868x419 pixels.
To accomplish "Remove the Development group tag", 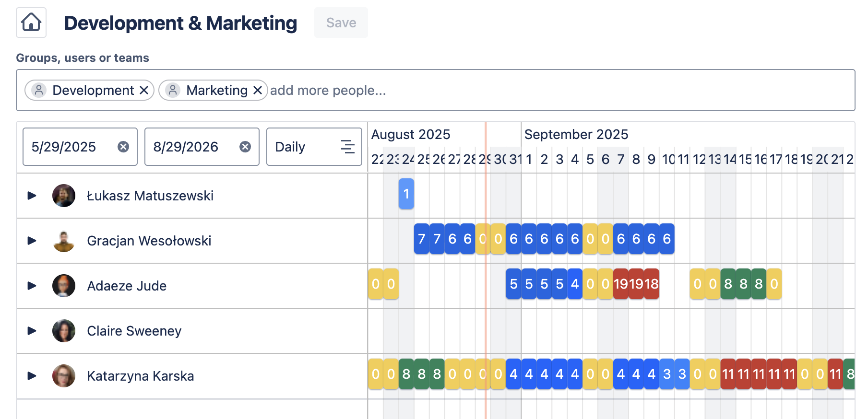I will 143,90.
